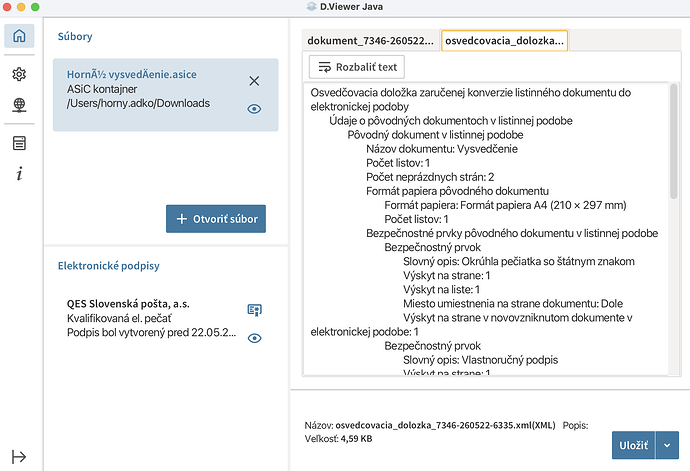Viewport: 690px width, 471px height.
Task: Switch to the dokument_7346-260522 tab
Action: (x=371, y=40)
